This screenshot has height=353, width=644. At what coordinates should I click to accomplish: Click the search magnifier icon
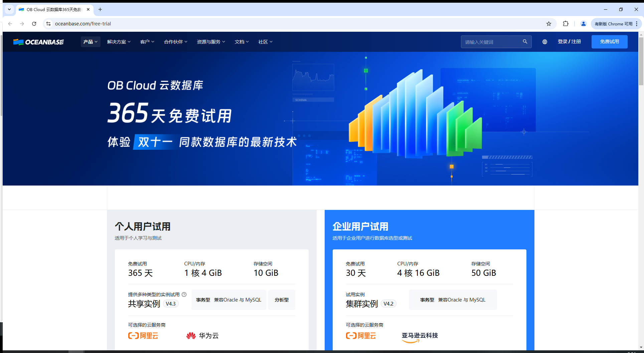pyautogui.click(x=525, y=41)
